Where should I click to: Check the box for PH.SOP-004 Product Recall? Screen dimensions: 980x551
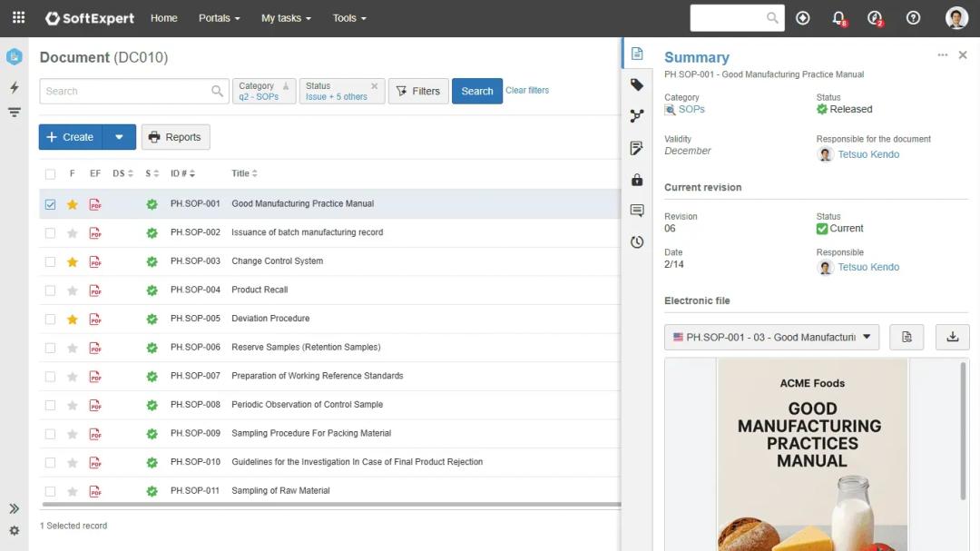(x=51, y=290)
